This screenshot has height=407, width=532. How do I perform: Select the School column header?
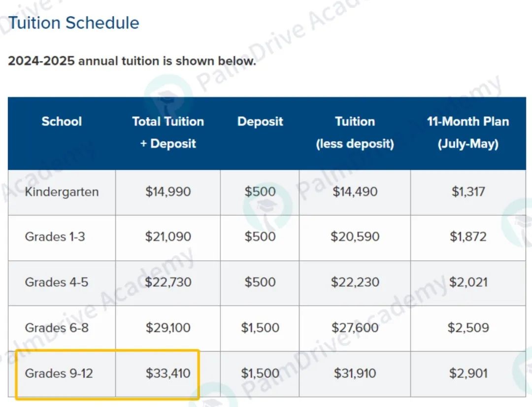[62, 122]
